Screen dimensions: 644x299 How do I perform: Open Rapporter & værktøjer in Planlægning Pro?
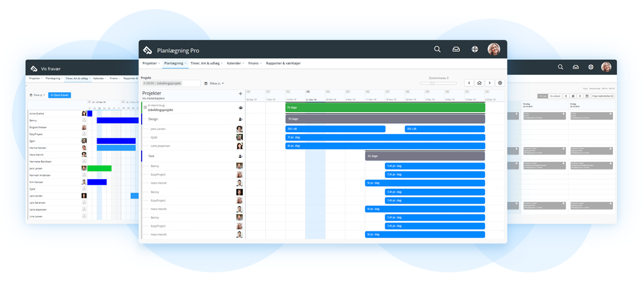[x=283, y=63]
